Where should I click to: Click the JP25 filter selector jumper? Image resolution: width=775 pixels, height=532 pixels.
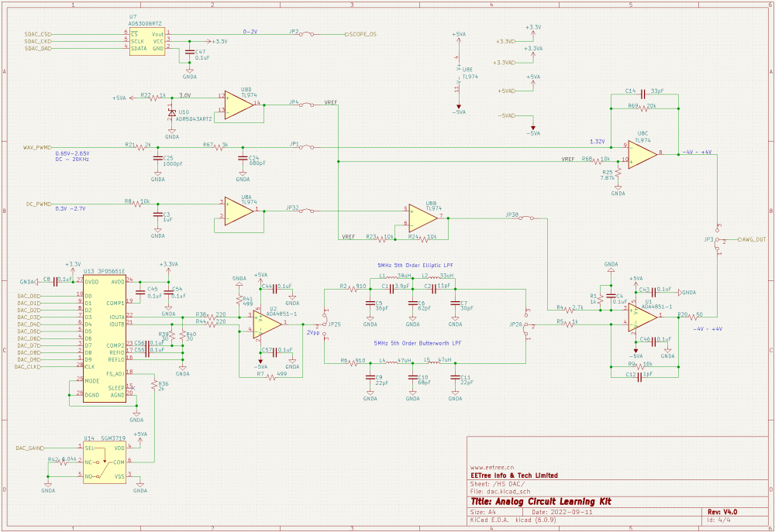[323, 324]
